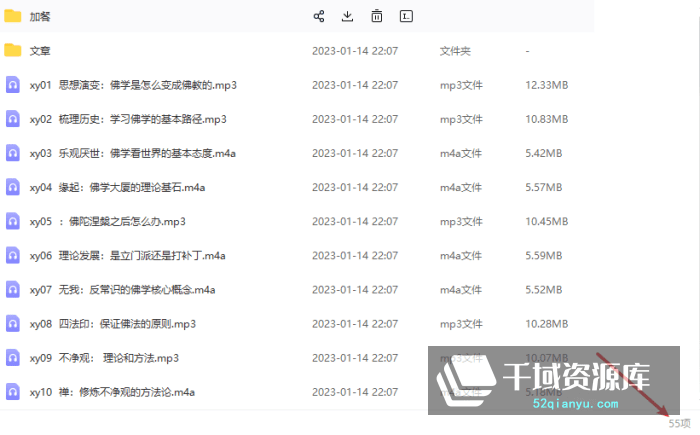Viewport: 700px width, 435px height.
Task: Click the audio icon for xy07
Action: point(12,289)
